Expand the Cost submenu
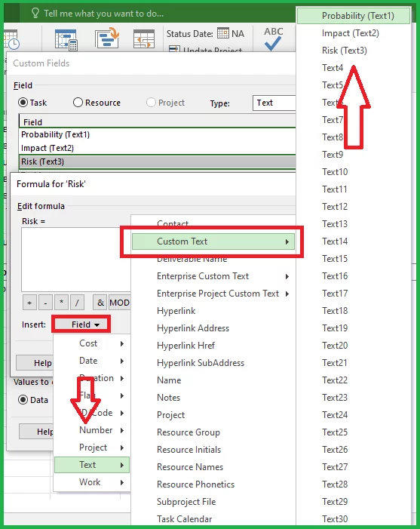The width and height of the screenshot is (420, 529). [92, 343]
